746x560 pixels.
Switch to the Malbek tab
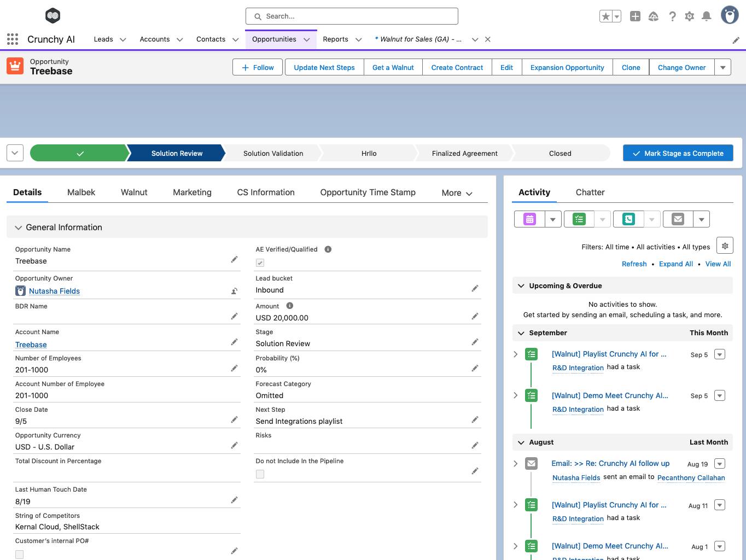pyautogui.click(x=81, y=192)
